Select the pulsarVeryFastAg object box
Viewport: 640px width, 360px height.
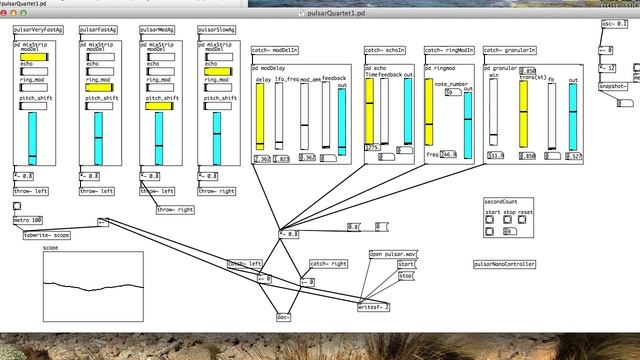pos(38,30)
